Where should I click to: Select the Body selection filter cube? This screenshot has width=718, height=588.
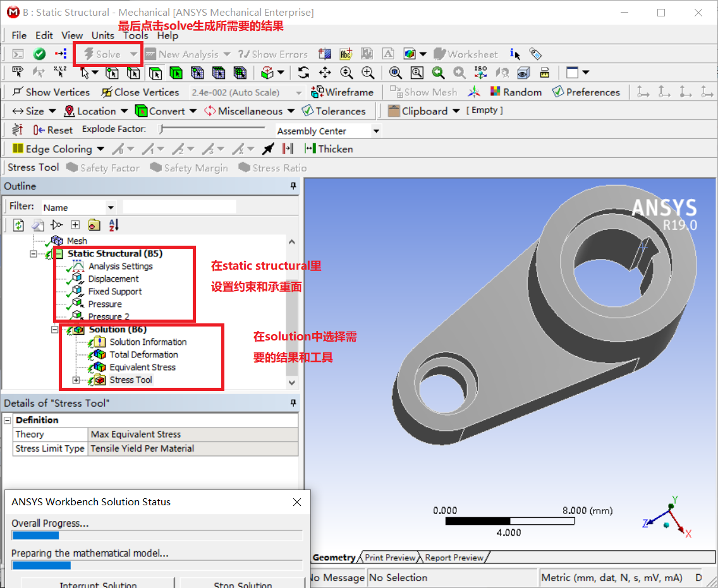pyautogui.click(x=176, y=73)
